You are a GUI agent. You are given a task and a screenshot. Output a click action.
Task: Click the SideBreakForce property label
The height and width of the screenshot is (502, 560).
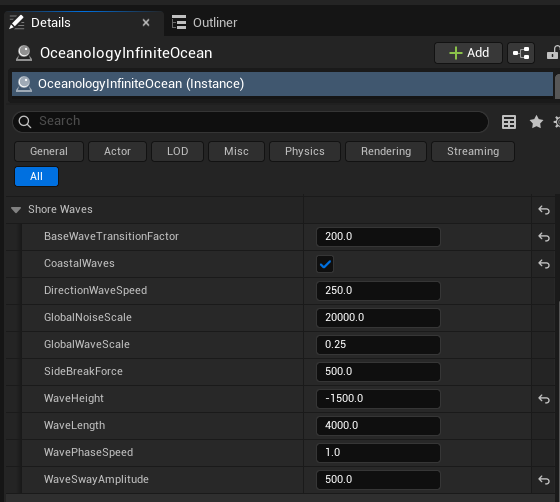point(83,371)
